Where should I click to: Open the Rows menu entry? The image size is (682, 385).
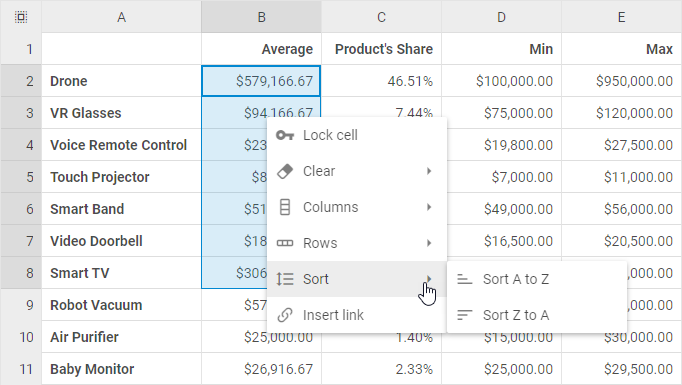(x=357, y=243)
